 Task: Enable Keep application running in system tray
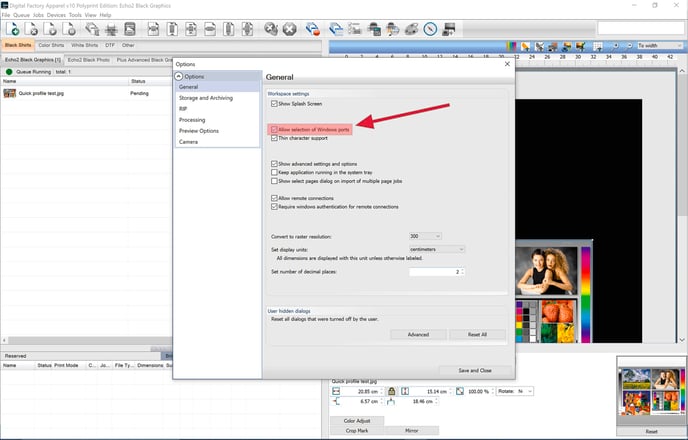point(274,172)
